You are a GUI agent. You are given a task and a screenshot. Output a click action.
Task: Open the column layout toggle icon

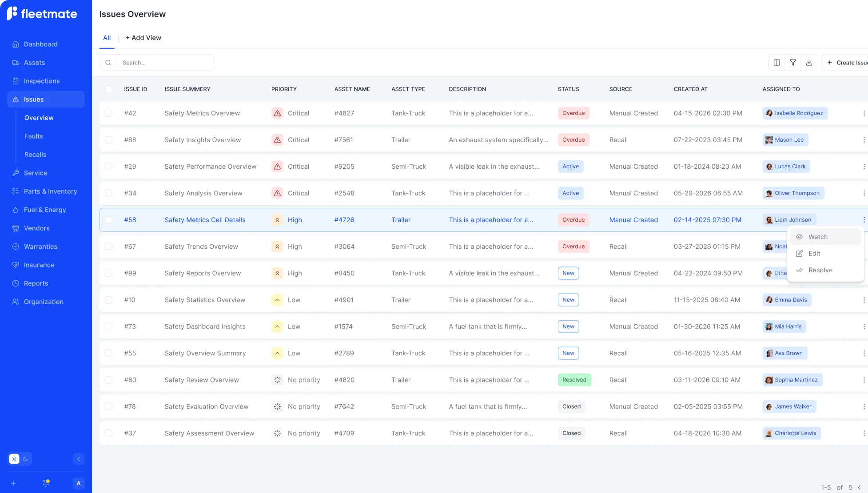776,63
